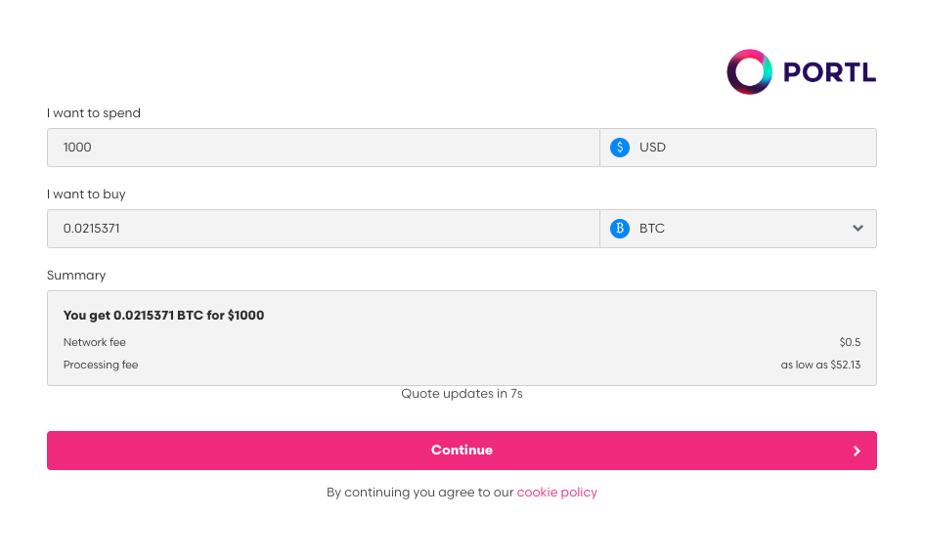Expand the BTC dropdown chevron
The width and height of the screenshot is (925, 560).
point(858,229)
